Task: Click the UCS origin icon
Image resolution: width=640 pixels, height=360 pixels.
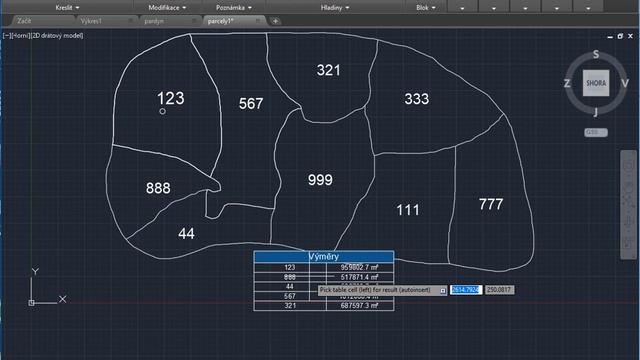Action: 31,303
